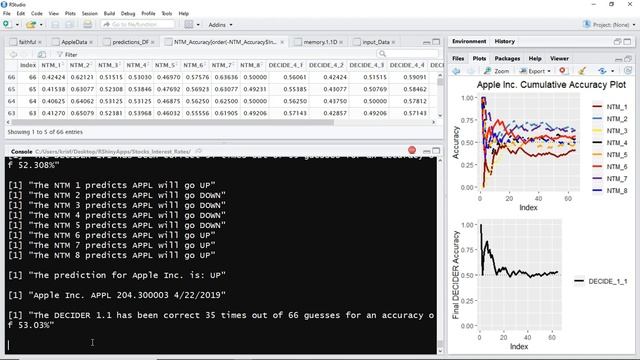
Task: Click the Print icon
Action: 87,24
